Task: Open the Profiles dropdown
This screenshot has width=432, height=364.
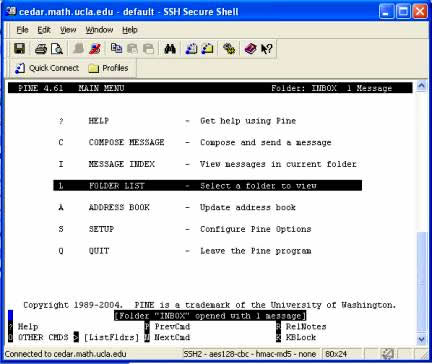Action: pos(108,68)
